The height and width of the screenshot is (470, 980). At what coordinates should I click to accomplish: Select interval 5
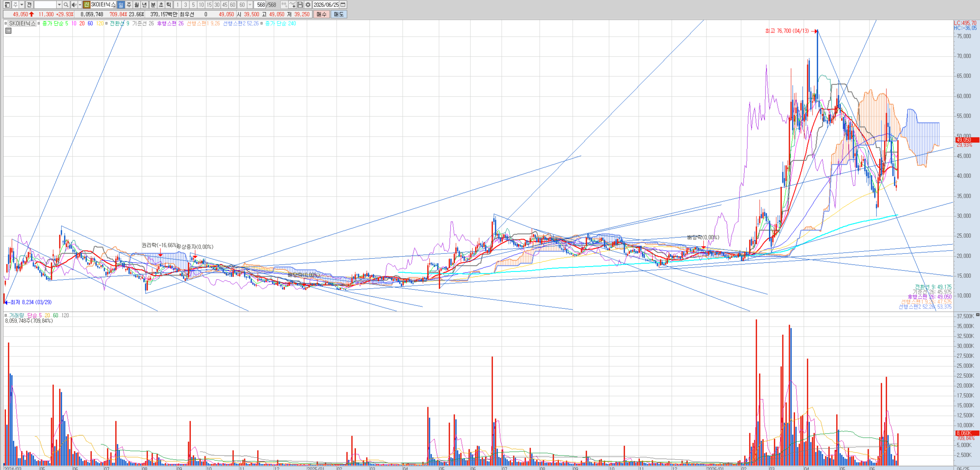click(x=193, y=5)
